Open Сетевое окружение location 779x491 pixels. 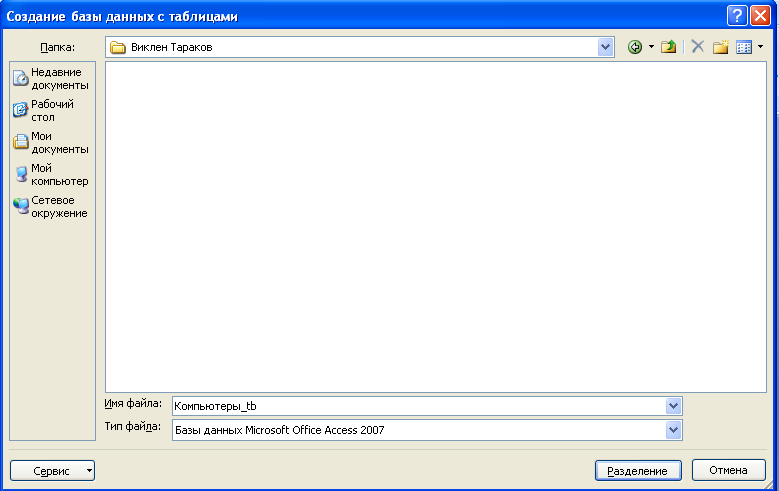52,206
